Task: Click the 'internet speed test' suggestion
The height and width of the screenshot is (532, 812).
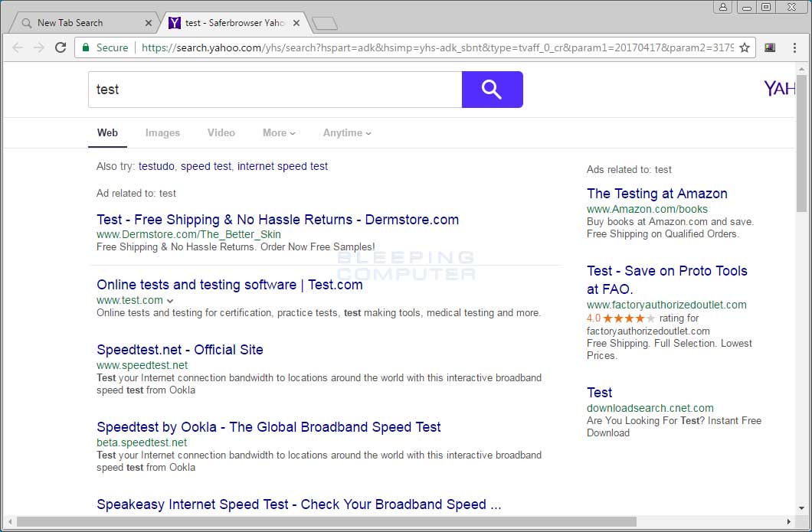Action: point(282,166)
